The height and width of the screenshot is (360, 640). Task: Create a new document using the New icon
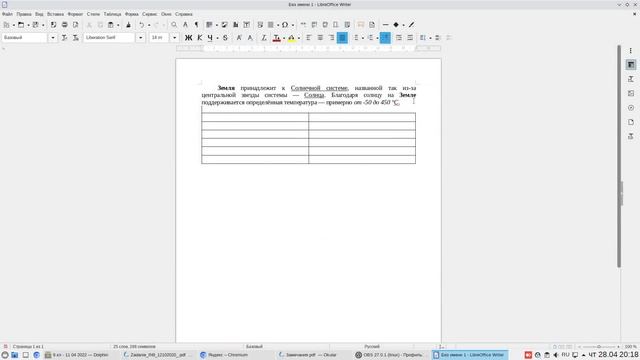[6, 25]
